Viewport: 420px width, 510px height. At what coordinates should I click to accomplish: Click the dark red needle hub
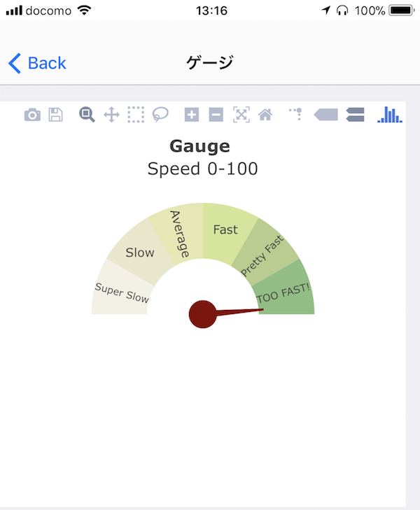[203, 314]
